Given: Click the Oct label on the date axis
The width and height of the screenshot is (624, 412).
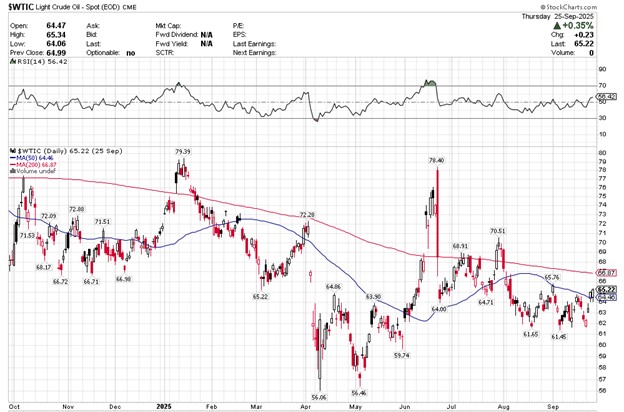Looking at the screenshot, I should (x=15, y=407).
